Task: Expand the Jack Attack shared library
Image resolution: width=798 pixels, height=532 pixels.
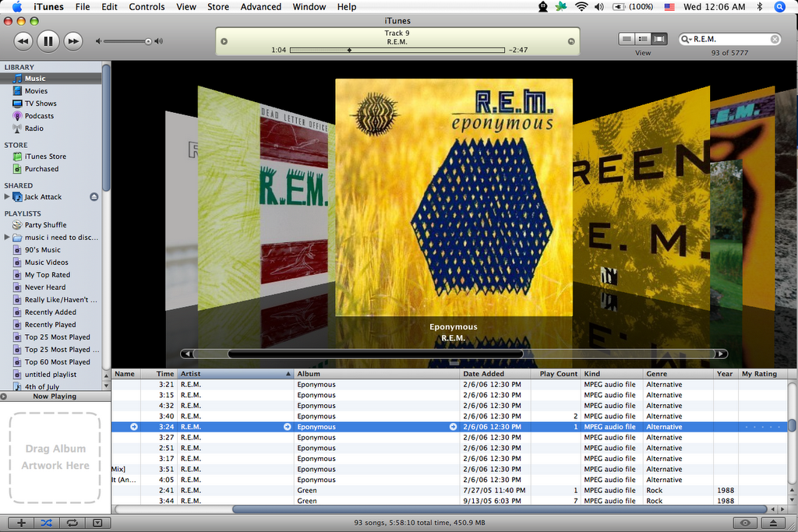Action: pyautogui.click(x=6, y=196)
